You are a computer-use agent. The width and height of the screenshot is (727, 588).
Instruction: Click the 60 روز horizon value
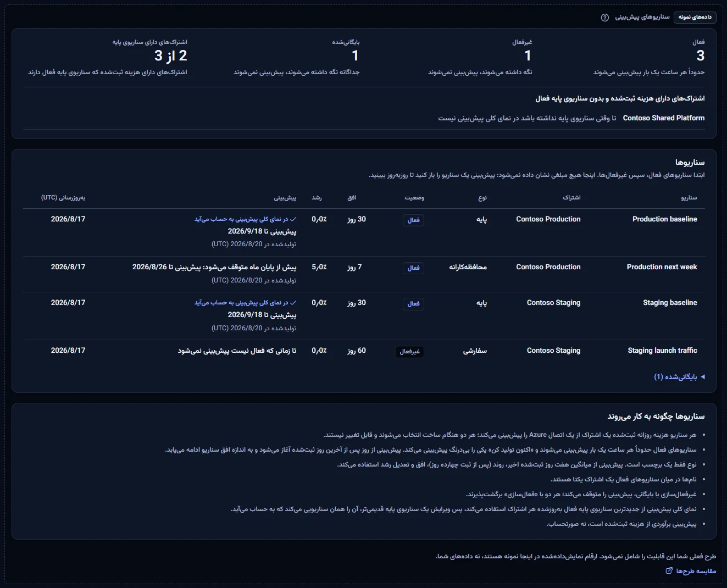coord(357,351)
